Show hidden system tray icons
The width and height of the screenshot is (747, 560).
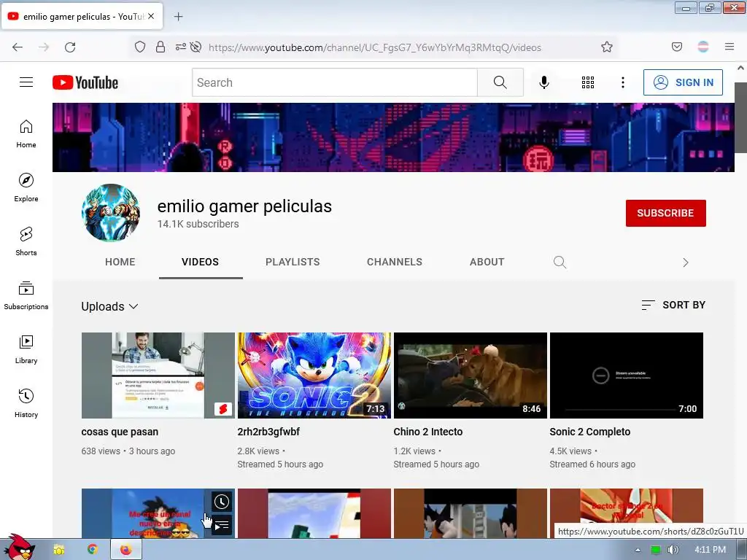(638, 550)
